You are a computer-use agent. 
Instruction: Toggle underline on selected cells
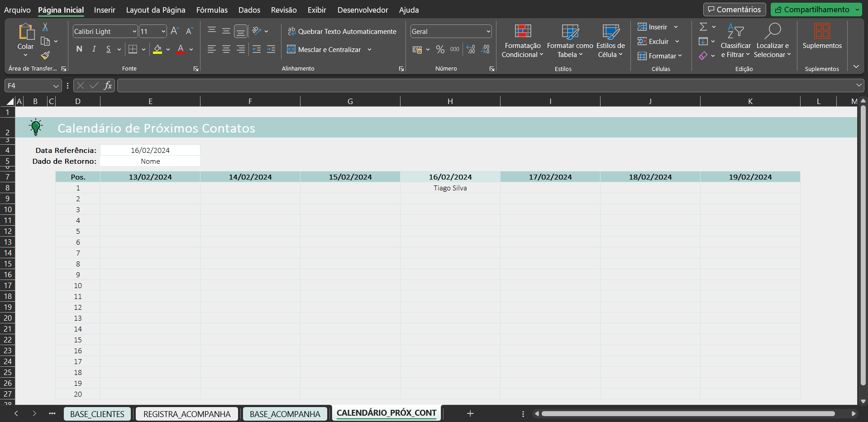point(109,49)
